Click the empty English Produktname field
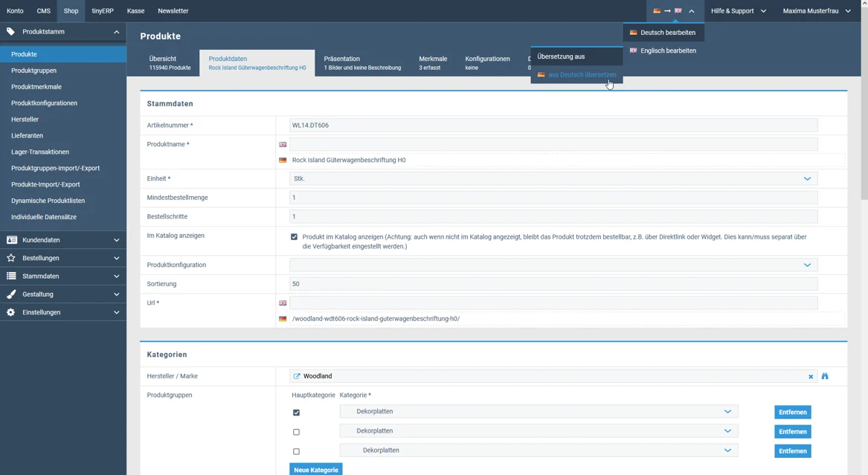 click(x=553, y=144)
